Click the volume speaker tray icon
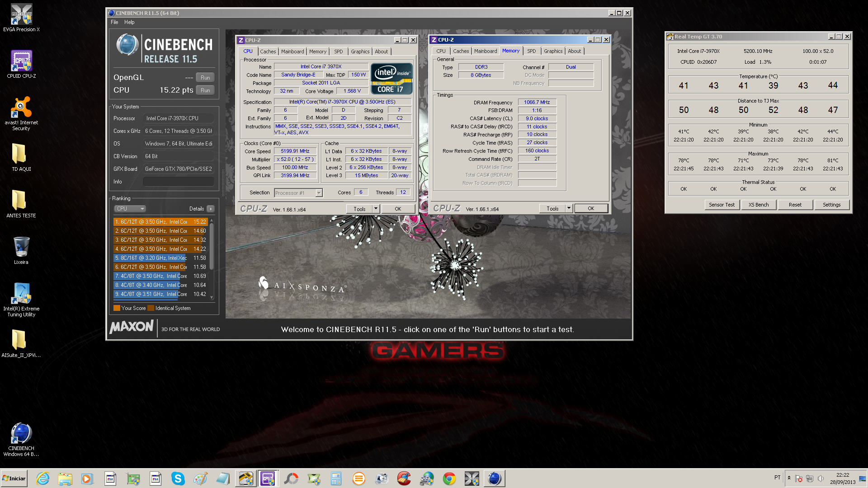 (821, 479)
